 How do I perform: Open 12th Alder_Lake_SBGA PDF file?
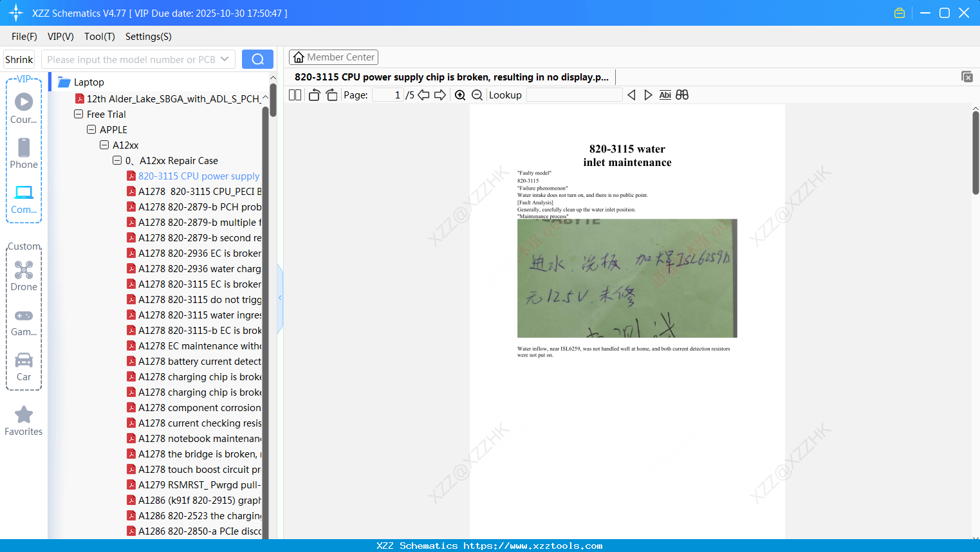[x=168, y=98]
